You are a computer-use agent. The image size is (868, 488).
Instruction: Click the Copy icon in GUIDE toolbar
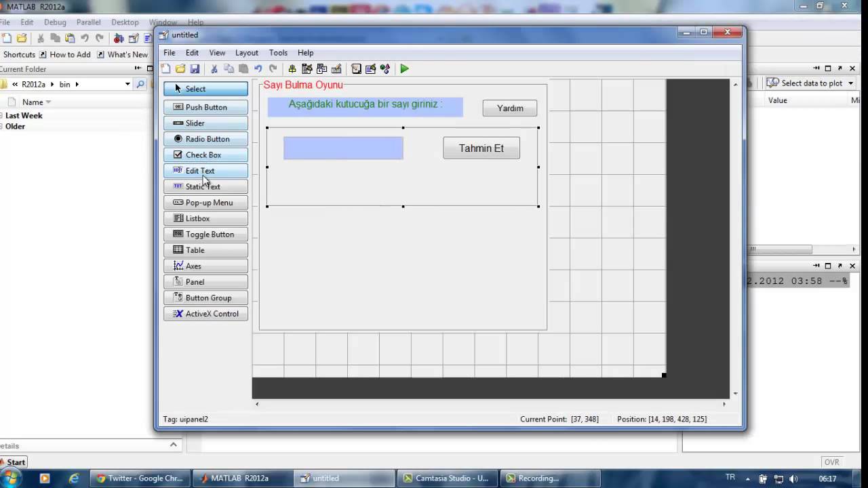229,68
